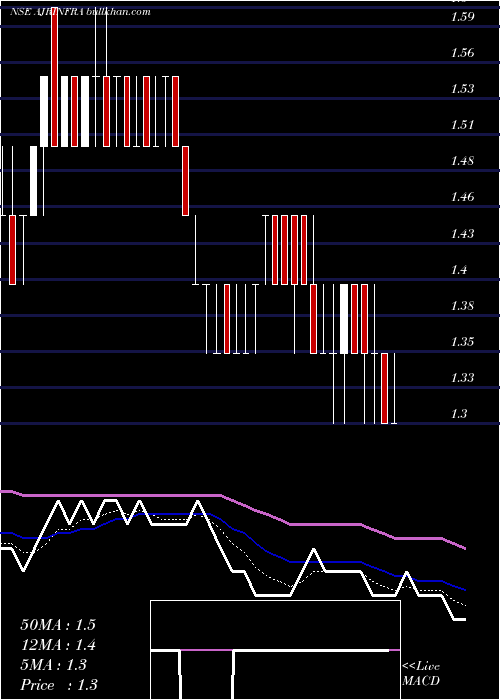Click the 1.43 price axis label

pyautogui.click(x=462, y=233)
